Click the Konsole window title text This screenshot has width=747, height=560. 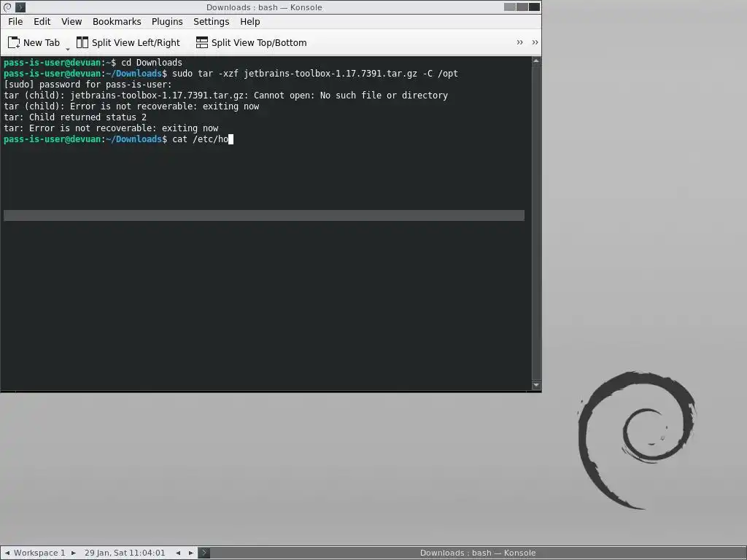coord(264,7)
